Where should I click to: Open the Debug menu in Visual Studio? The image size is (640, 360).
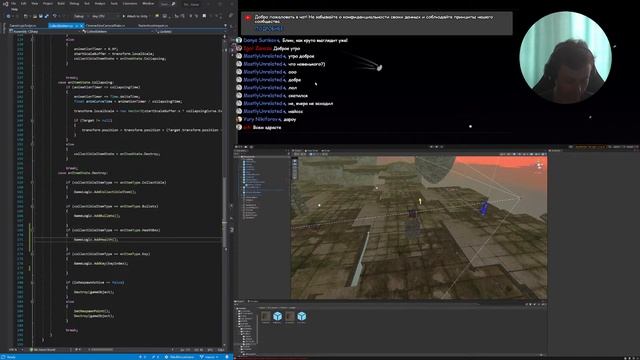click(74, 3)
